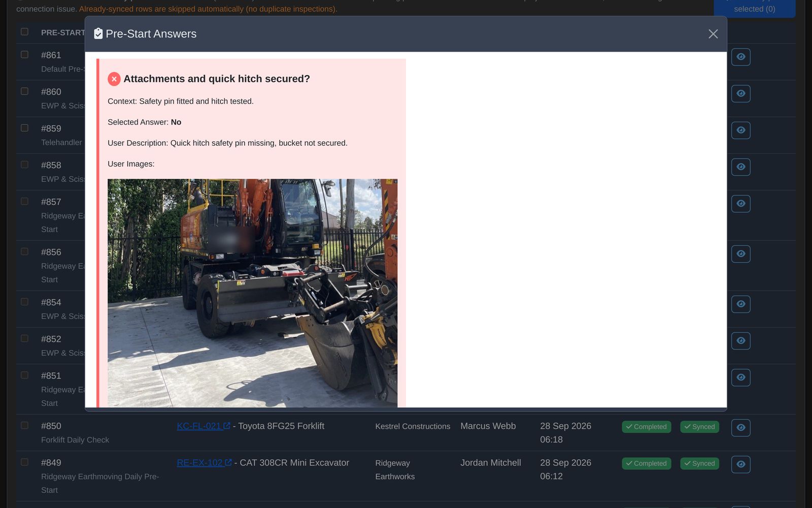Select the row #854 checkbox
Screen dimensions: 812x508
tap(24, 301)
